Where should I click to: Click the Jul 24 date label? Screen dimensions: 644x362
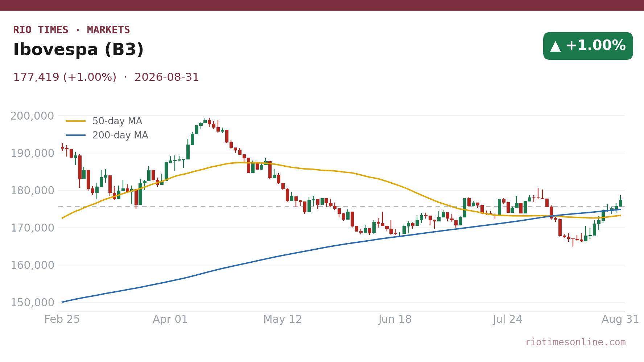tap(507, 320)
